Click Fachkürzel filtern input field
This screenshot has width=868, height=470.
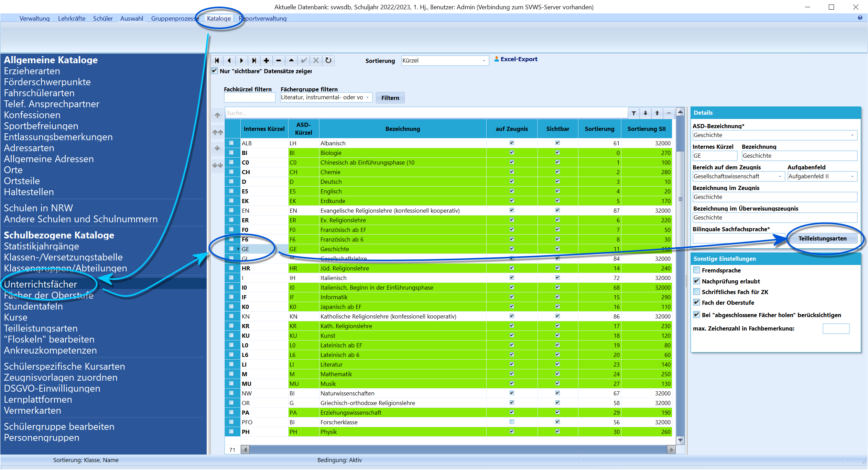pos(250,98)
